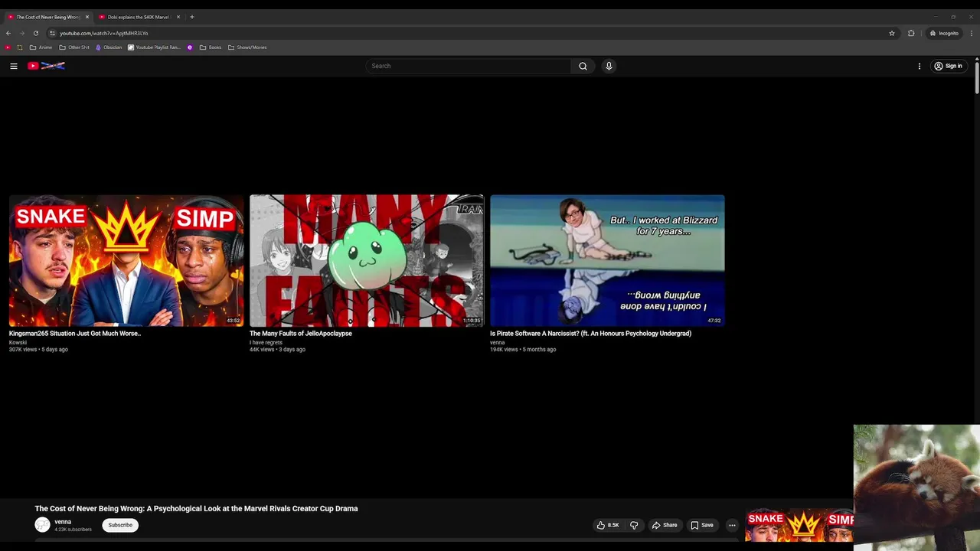Viewport: 980px width, 551px height.
Task: Open the 'I have regrets' channel name
Action: [x=266, y=342]
